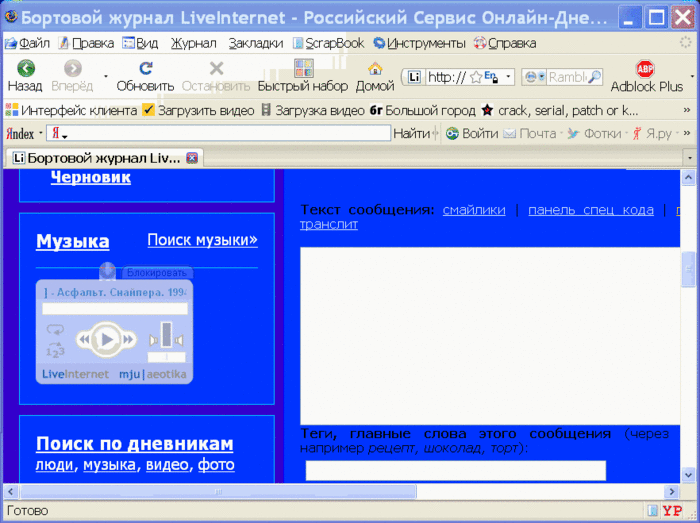Expand hidden Yandex bar items chevron

click(x=687, y=133)
